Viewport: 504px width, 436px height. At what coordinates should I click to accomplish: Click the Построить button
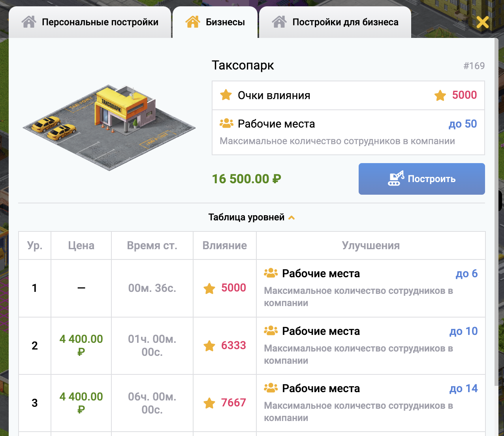click(x=421, y=179)
